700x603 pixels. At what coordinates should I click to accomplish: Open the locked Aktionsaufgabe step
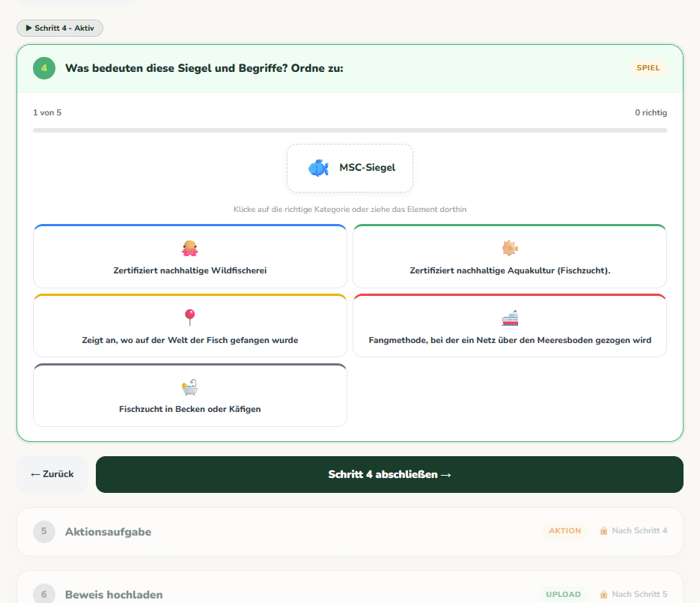350,532
